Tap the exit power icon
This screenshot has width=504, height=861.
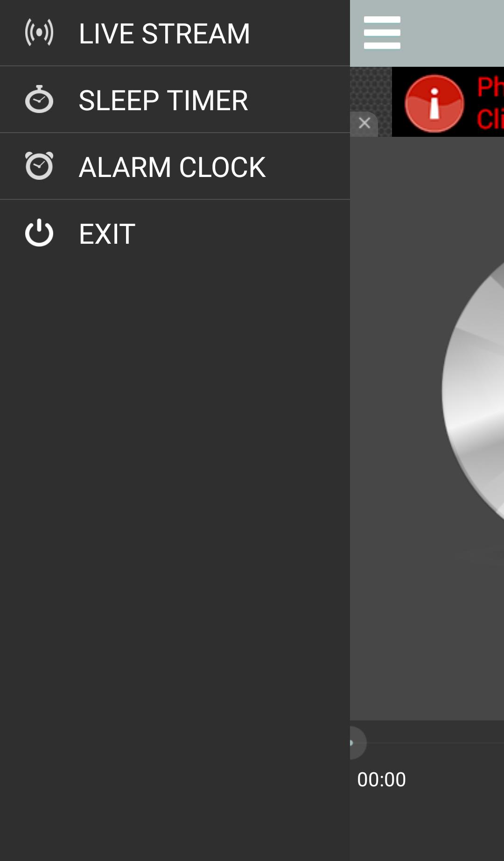pos(39,233)
